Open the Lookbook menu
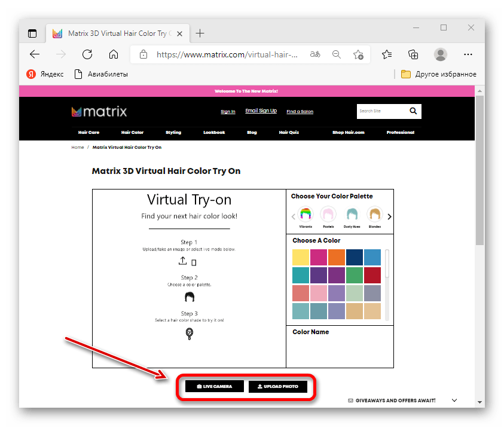The width and height of the screenshot is (504, 434). (x=214, y=133)
